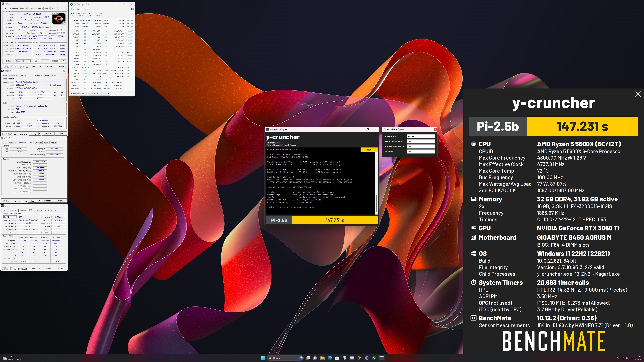
Task: Click RUN in the y-cruncher Wrapper
Action: coord(369,150)
